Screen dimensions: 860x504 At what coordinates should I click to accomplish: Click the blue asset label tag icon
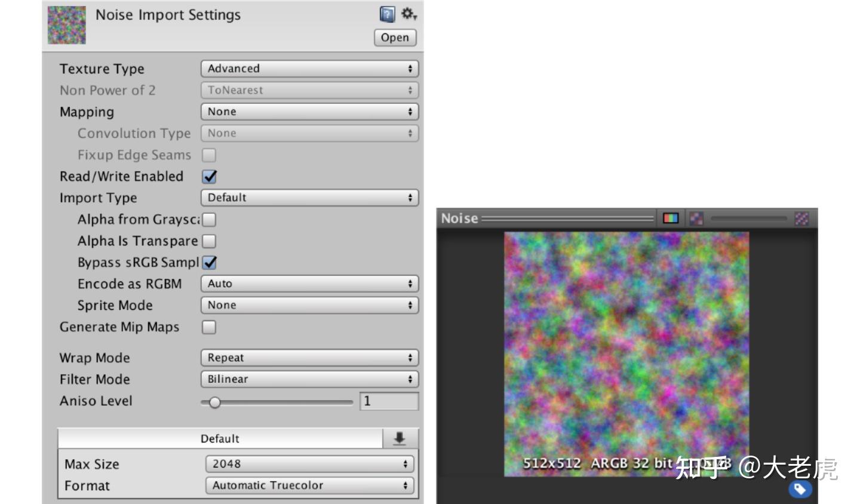(800, 490)
